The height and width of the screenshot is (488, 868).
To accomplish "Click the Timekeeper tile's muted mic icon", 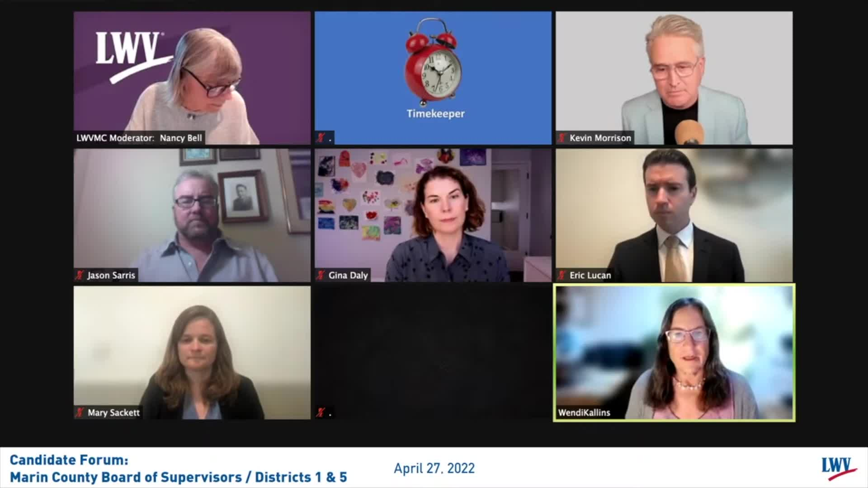I will coord(321,138).
